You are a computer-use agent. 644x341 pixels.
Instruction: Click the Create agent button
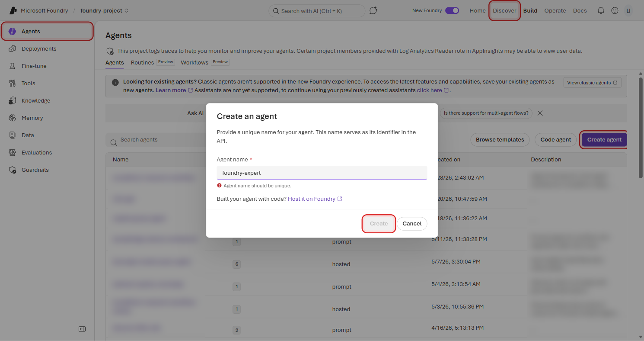(604, 139)
